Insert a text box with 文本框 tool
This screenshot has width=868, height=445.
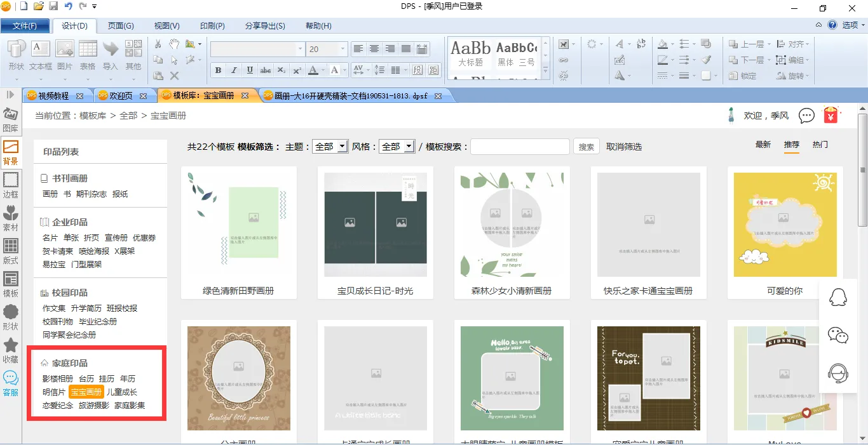[x=41, y=55]
